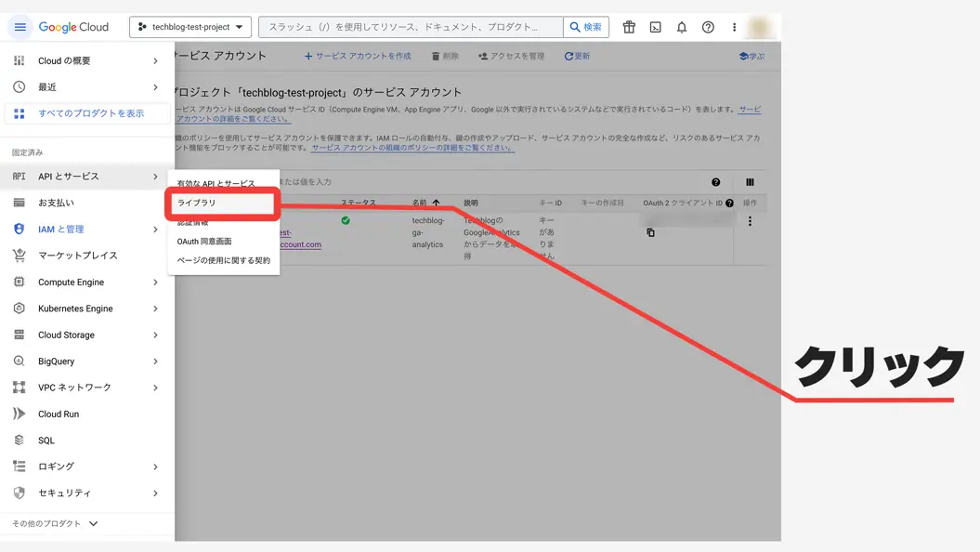980x552 pixels.
Task: Click the Kubernetes Engine hexagon icon
Action: tap(20, 309)
